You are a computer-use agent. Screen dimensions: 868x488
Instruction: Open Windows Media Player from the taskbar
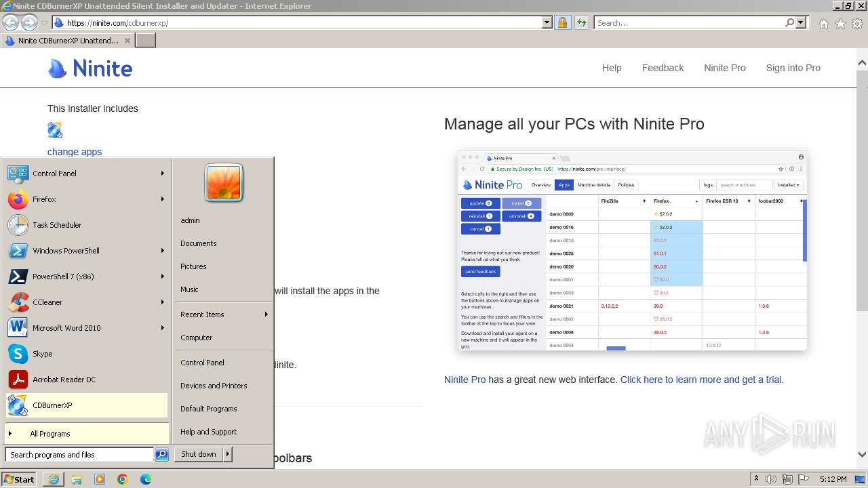(x=100, y=479)
